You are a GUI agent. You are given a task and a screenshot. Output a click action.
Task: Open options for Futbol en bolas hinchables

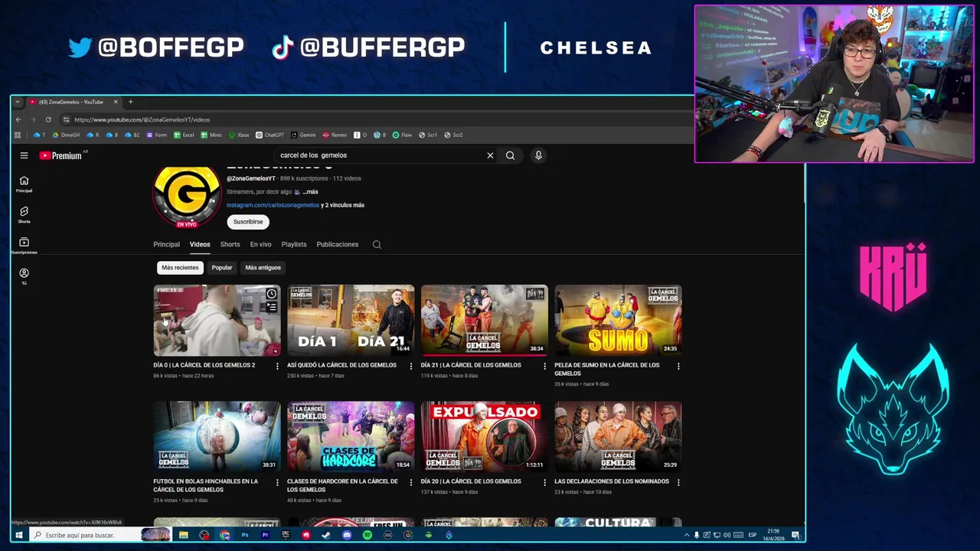[x=277, y=483]
